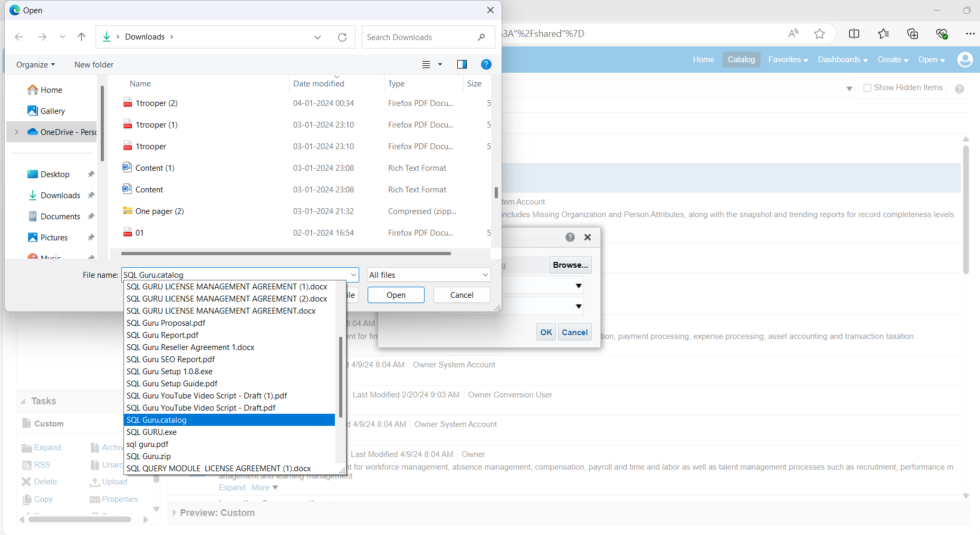Screen dimensions: 980x535
Task: Choose SQL Guru Setup Guide.pdf suggestion
Action: (229, 384)
